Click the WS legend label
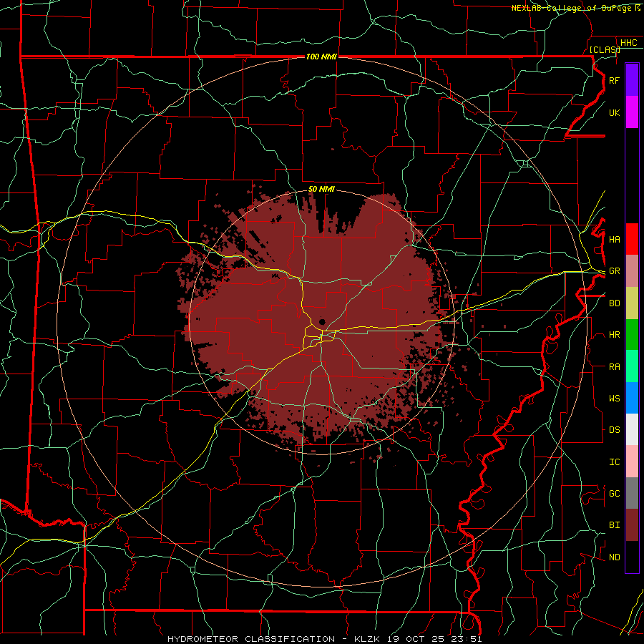 tap(614, 399)
